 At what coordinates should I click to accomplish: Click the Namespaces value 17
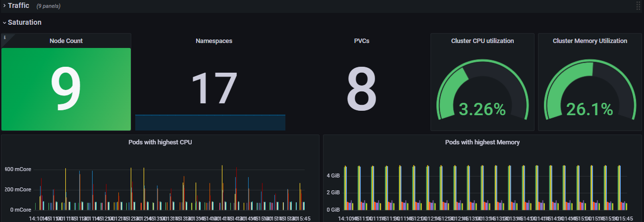[214, 88]
